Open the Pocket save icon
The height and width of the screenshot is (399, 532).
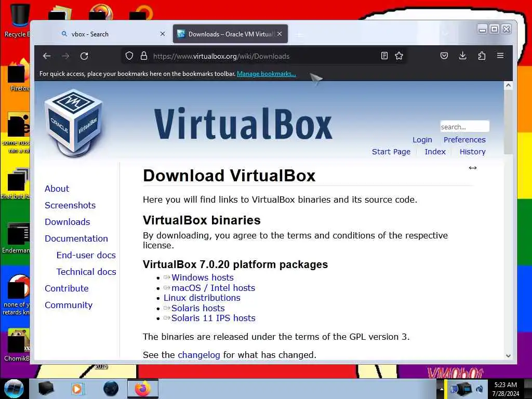(444, 56)
